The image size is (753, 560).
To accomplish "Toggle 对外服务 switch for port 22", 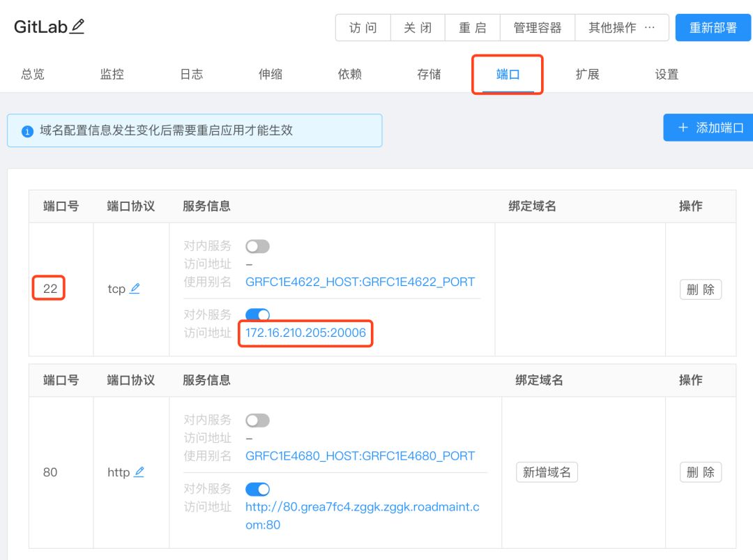I will tap(257, 315).
